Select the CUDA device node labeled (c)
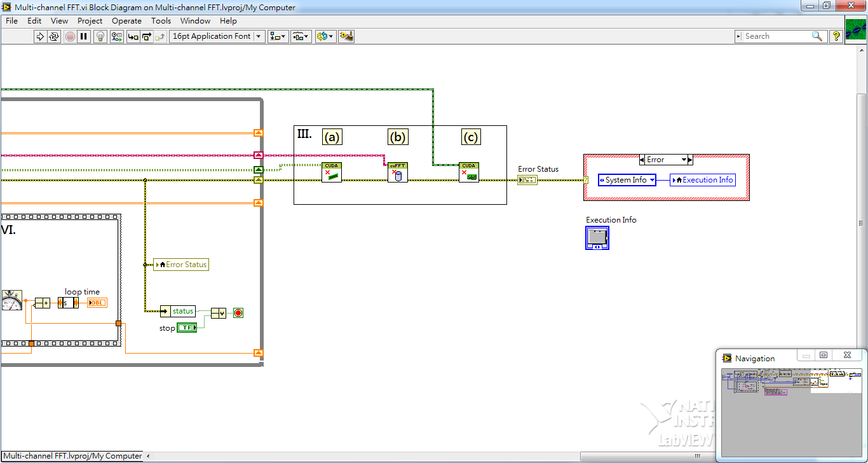 pyautogui.click(x=469, y=172)
